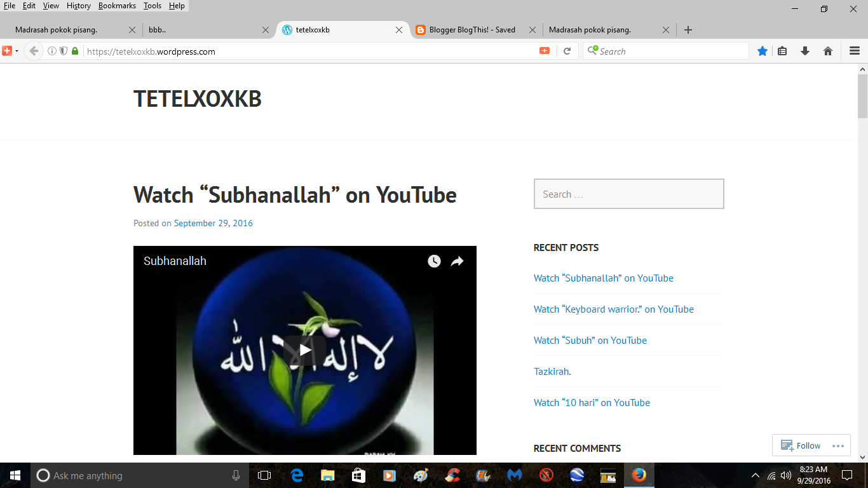This screenshot has height=488, width=868.
Task: Open the post title Watch "Subhanallah" on YouTube
Action: tap(295, 194)
